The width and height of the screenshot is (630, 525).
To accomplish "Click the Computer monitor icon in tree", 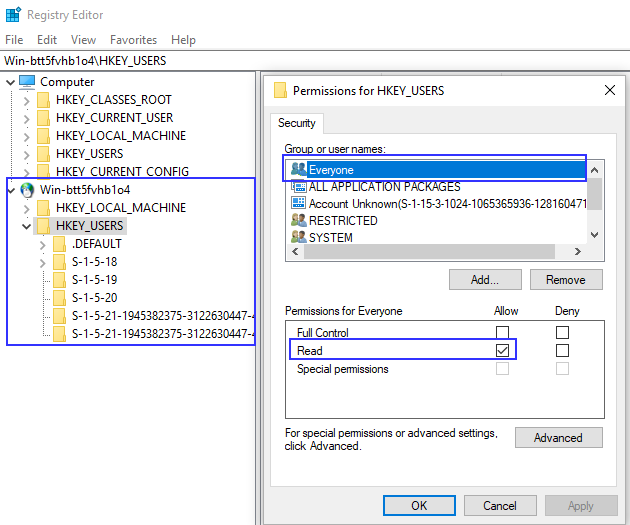I will [x=27, y=82].
